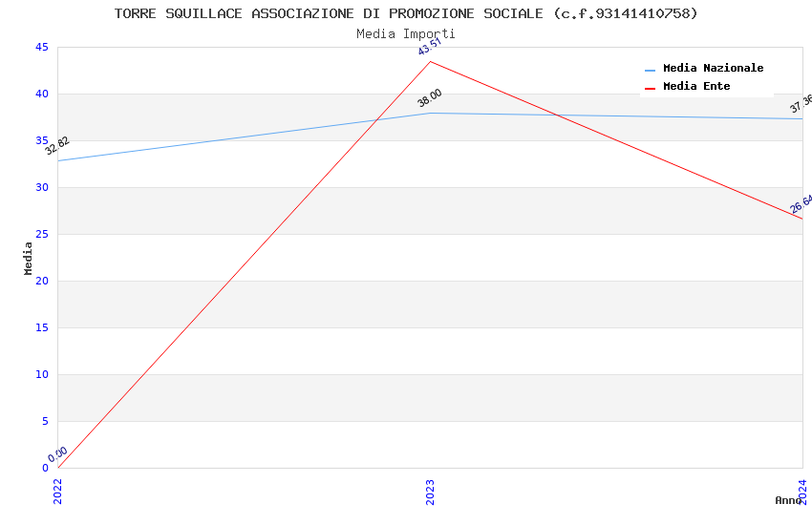Click the 32.82 data label
This screenshot has width=812, height=525.
57,146
